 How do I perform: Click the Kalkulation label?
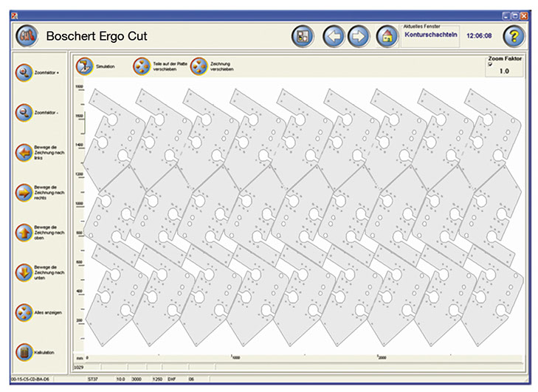[44, 353]
